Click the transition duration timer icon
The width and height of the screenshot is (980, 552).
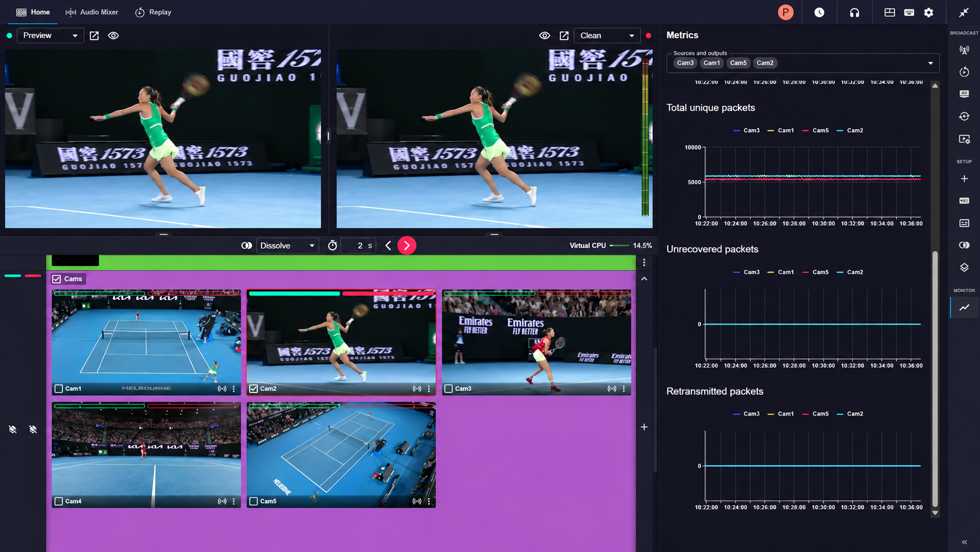pos(332,246)
